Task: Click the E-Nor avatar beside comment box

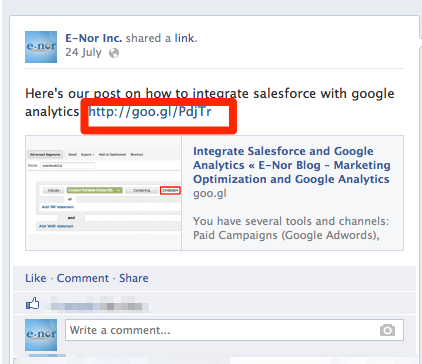Action: click(41, 335)
